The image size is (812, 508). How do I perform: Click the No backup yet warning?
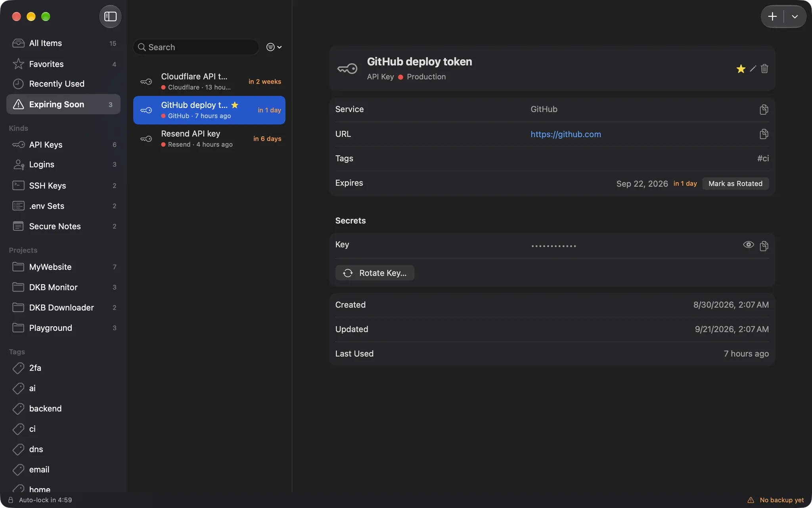[x=776, y=500]
